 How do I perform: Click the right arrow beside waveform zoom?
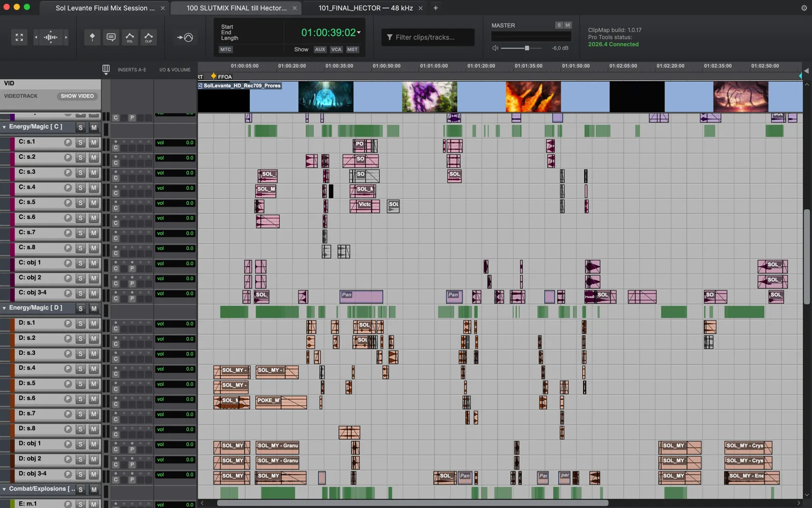66,37
